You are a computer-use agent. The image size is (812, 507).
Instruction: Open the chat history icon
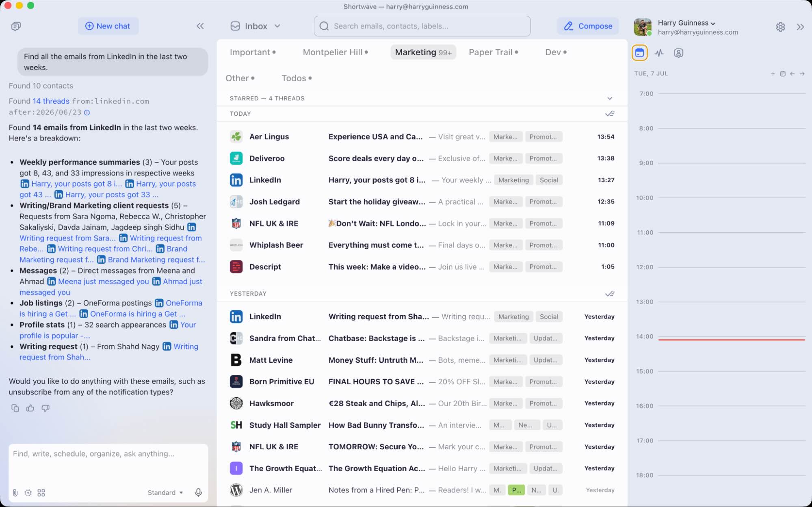16,26
